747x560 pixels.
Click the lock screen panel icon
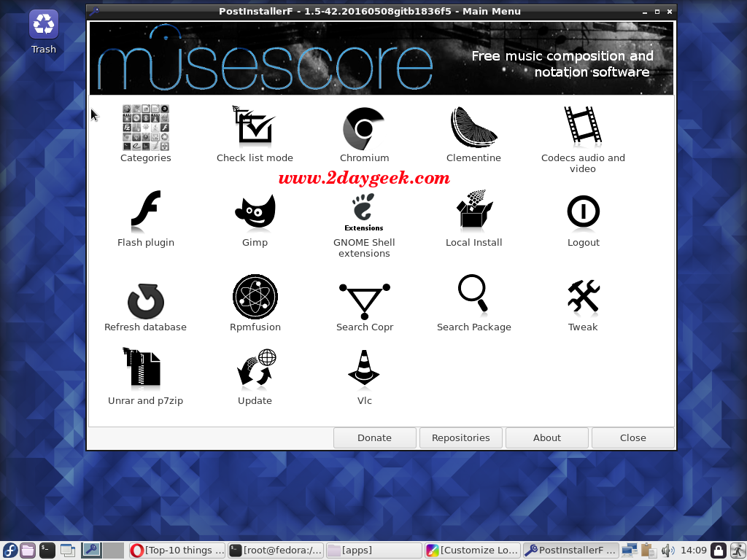(719, 551)
